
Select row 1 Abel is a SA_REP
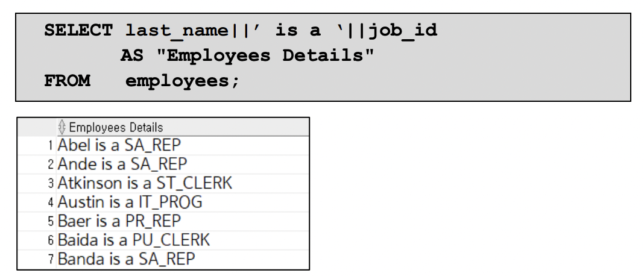(183, 145)
